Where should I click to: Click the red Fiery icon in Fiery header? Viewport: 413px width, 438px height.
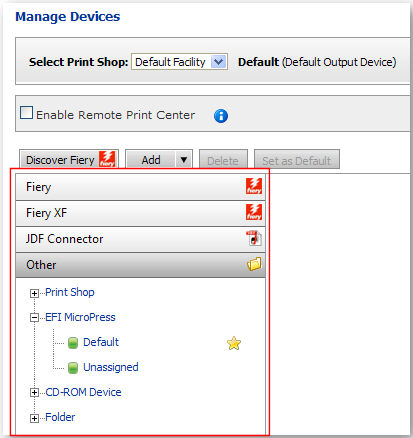pos(254,186)
